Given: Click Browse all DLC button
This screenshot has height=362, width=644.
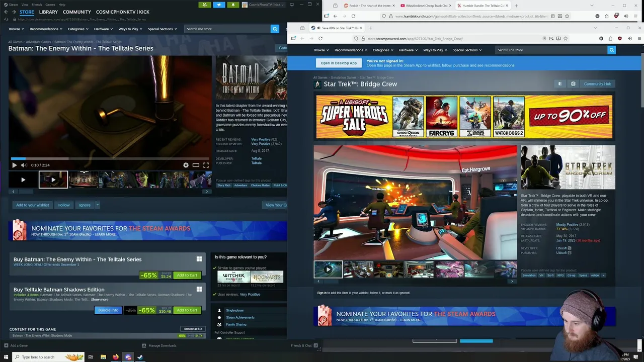Looking at the screenshot, I should [x=193, y=329].
